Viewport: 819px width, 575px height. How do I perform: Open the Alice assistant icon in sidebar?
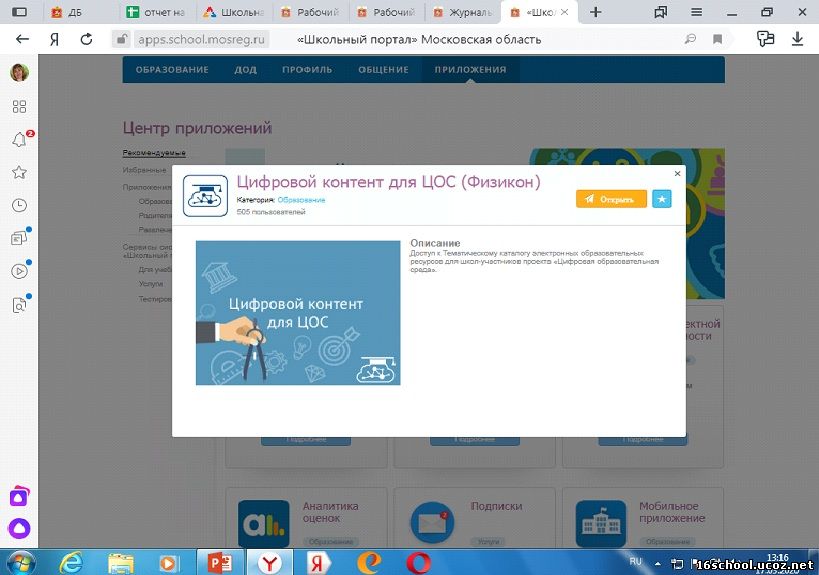pyautogui.click(x=19, y=529)
